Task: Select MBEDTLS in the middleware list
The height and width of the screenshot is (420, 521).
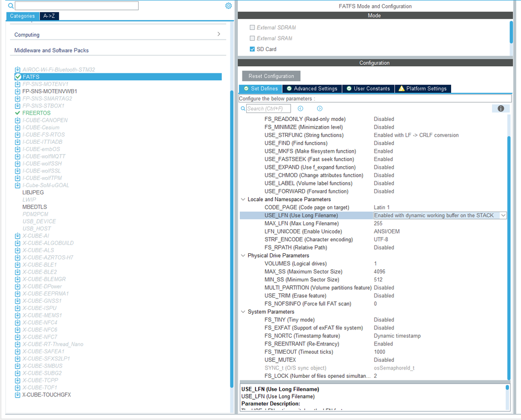Action: 34,207
